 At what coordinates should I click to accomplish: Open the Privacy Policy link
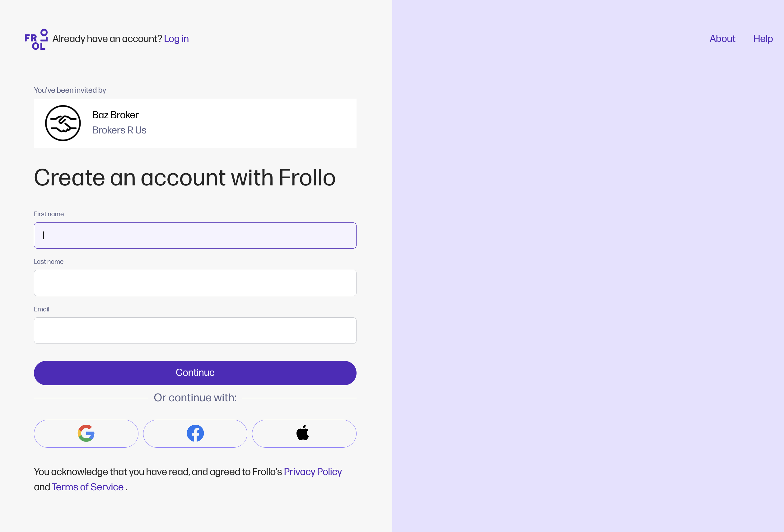tap(312, 472)
